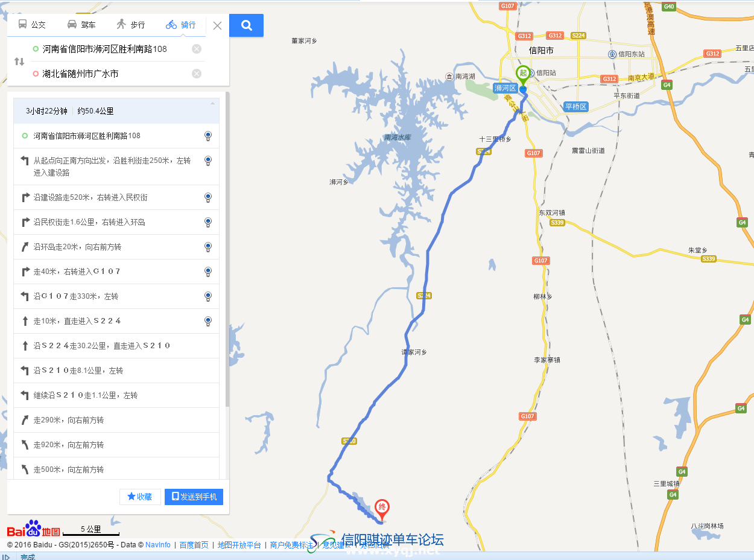754x560 pixels.
Task: Swap origin and destination arrows icon
Action: (19, 62)
